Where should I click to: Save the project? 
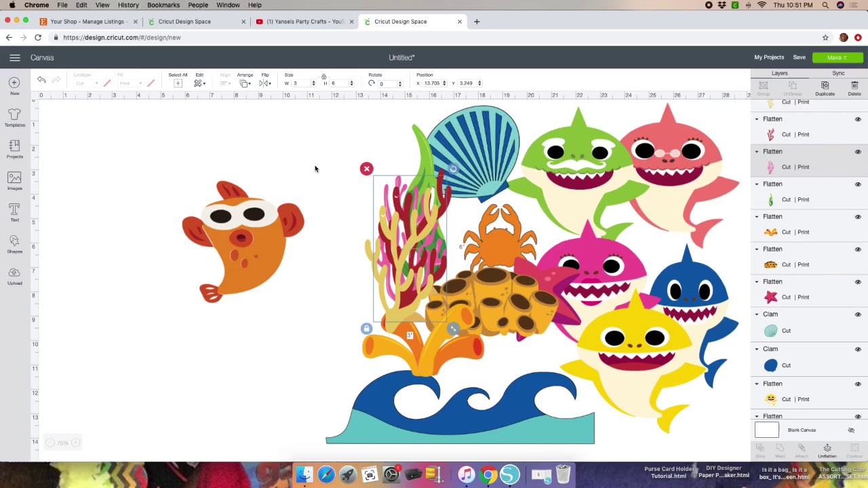coord(800,58)
